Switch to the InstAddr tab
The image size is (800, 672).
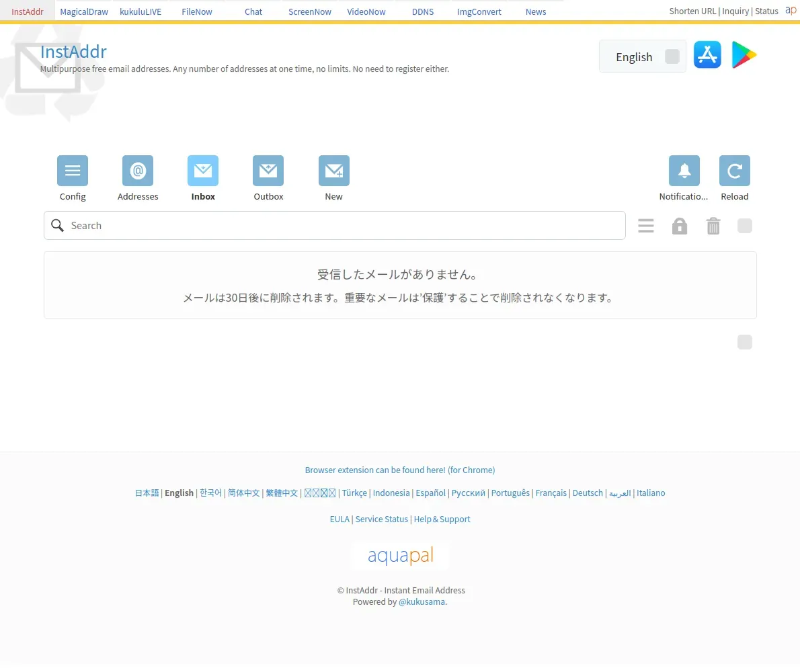point(28,11)
